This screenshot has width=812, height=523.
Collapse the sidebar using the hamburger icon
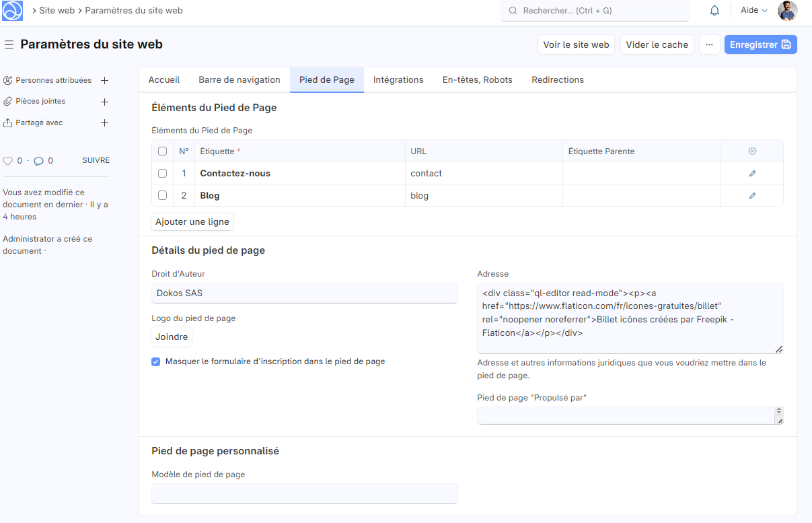9,44
